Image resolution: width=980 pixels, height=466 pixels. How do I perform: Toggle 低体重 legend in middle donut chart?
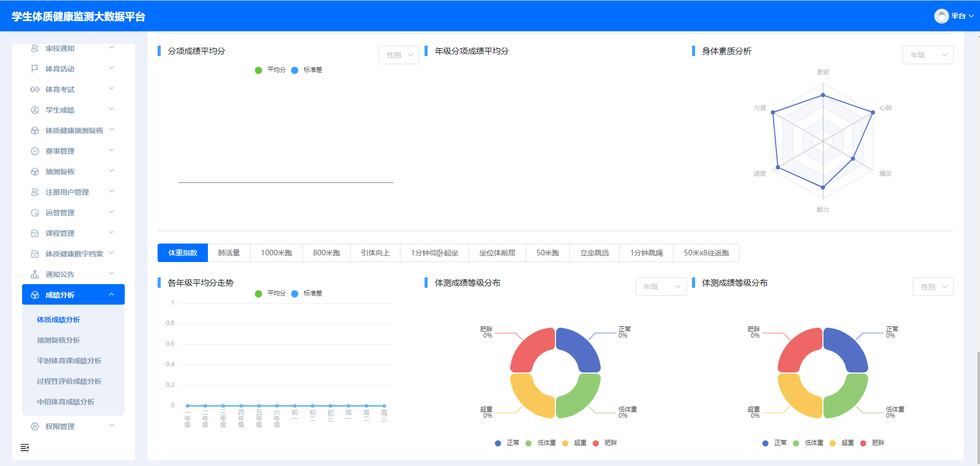coord(541,443)
